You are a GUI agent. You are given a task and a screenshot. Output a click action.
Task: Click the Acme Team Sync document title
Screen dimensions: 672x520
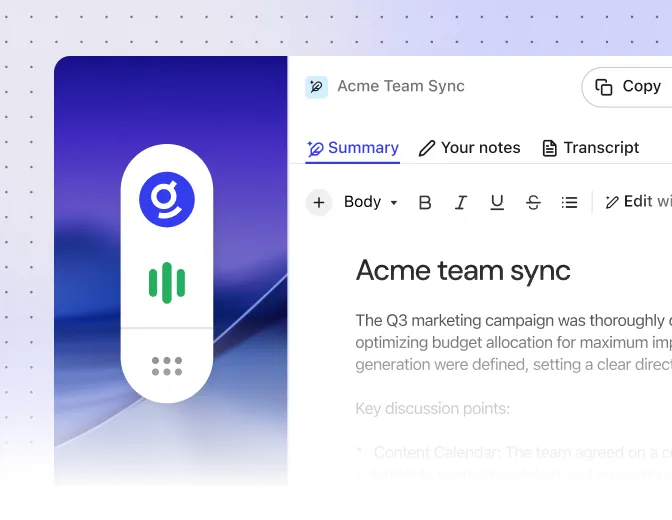point(401,86)
